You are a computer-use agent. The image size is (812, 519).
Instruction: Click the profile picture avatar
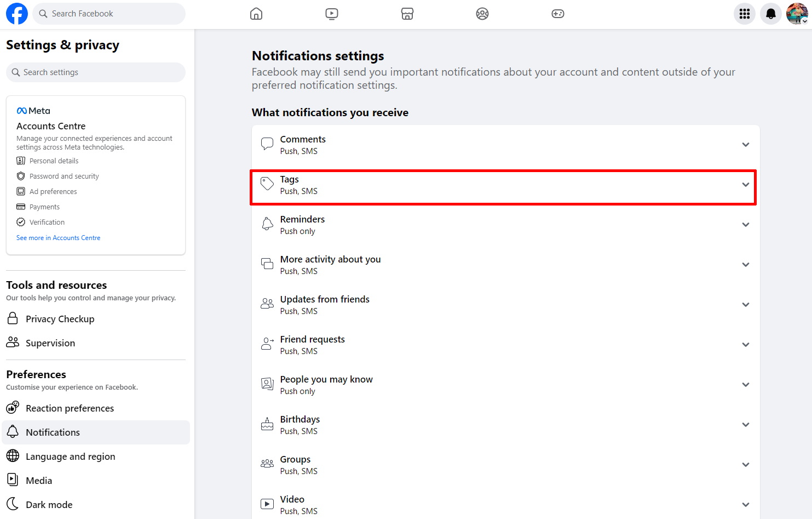tap(796, 14)
